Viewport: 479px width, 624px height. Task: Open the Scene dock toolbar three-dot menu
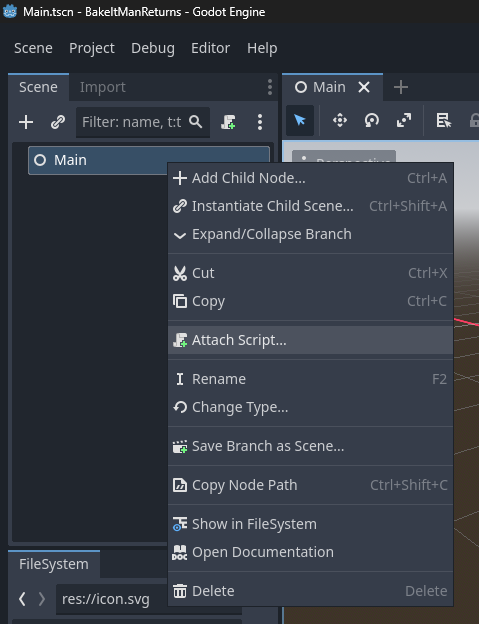pos(260,122)
